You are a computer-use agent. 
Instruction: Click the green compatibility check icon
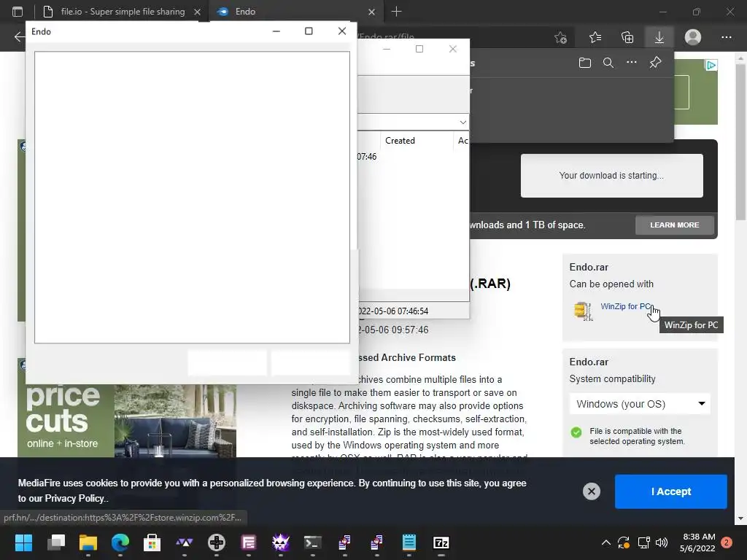[576, 432]
